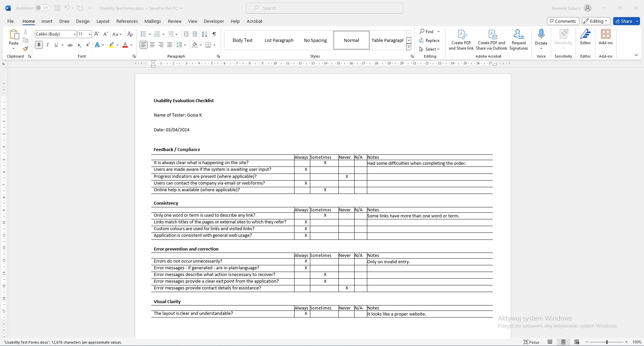Launch the Editor pane
The image size is (644, 346).
(585, 38)
